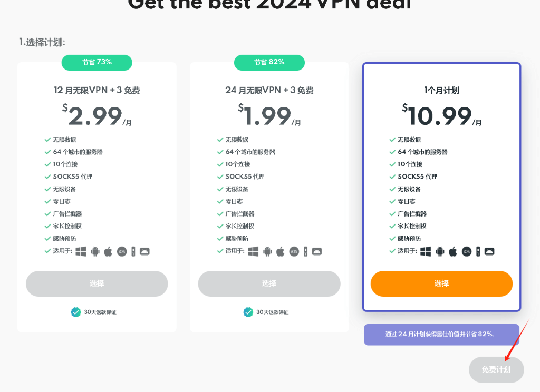Click iOS icon in the 24-month plan
Viewport: 540px width, 392px height.
(294, 251)
